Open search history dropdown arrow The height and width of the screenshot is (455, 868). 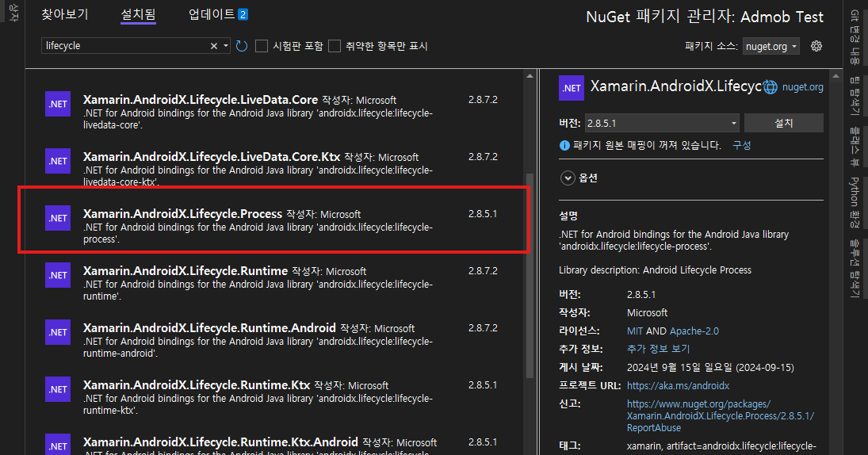226,46
